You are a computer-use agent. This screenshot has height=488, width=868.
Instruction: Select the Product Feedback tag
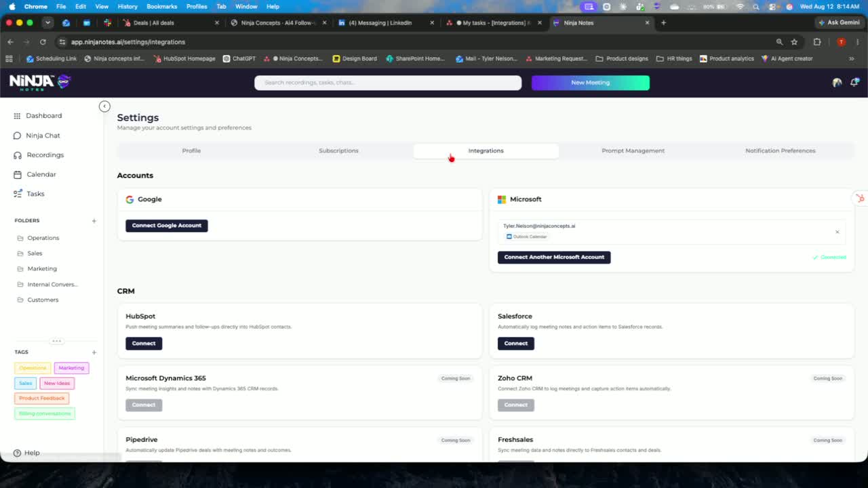42,399
